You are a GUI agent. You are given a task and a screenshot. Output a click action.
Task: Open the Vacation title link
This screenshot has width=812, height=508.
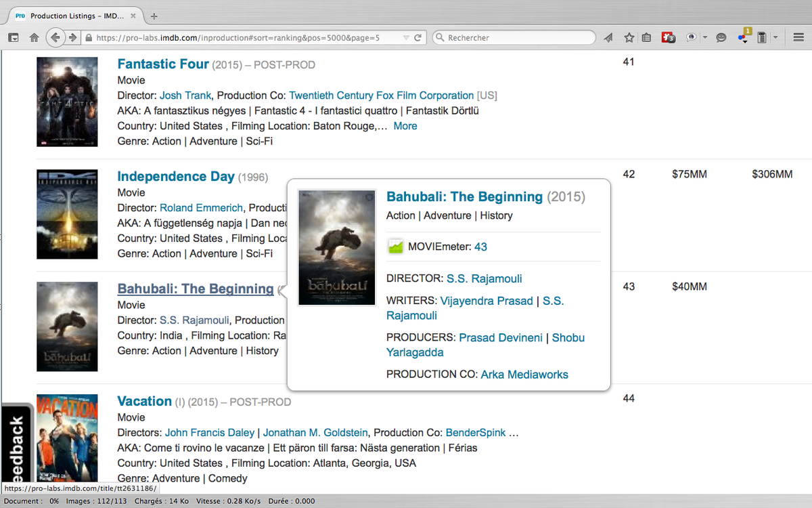[x=145, y=401]
